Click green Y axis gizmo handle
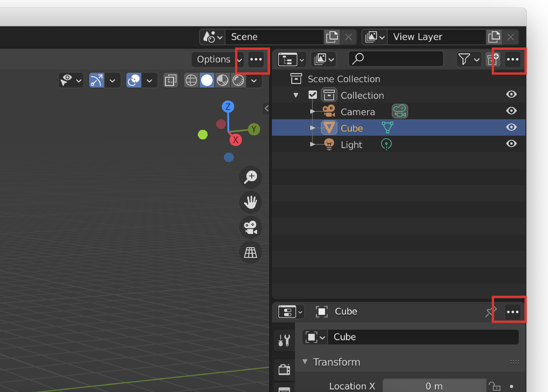 tap(254, 129)
